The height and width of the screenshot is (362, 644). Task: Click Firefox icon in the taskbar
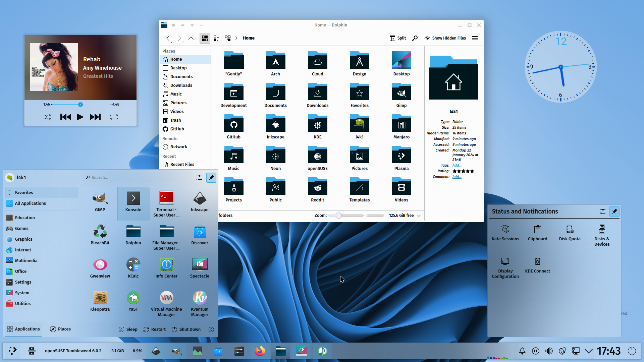pos(260,351)
